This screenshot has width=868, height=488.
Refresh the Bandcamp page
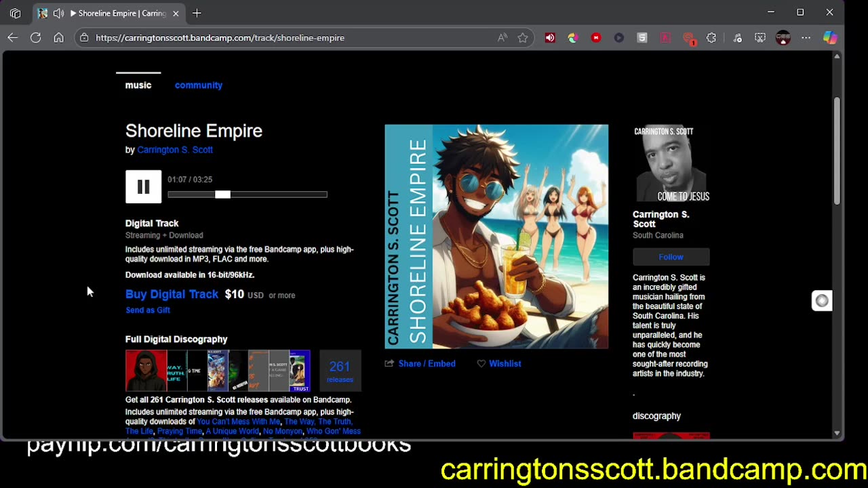pos(36,38)
